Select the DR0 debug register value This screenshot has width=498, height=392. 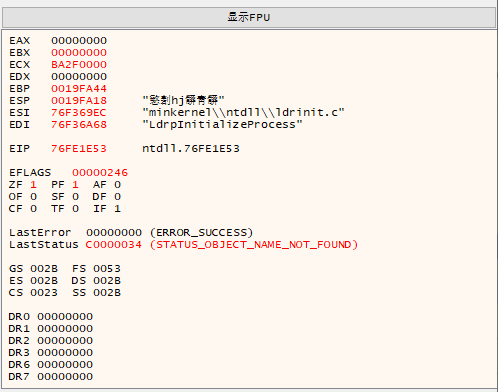pyautogui.click(x=65, y=317)
